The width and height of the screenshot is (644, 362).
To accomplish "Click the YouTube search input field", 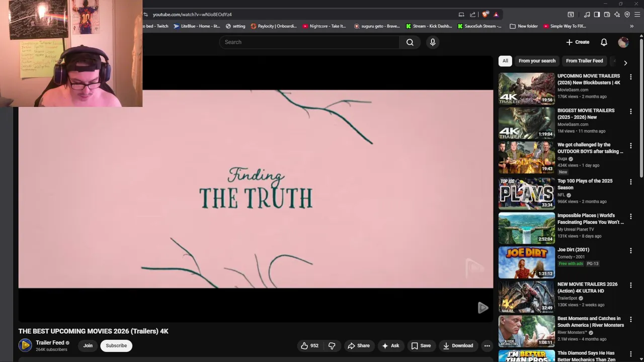I will pyautogui.click(x=309, y=42).
